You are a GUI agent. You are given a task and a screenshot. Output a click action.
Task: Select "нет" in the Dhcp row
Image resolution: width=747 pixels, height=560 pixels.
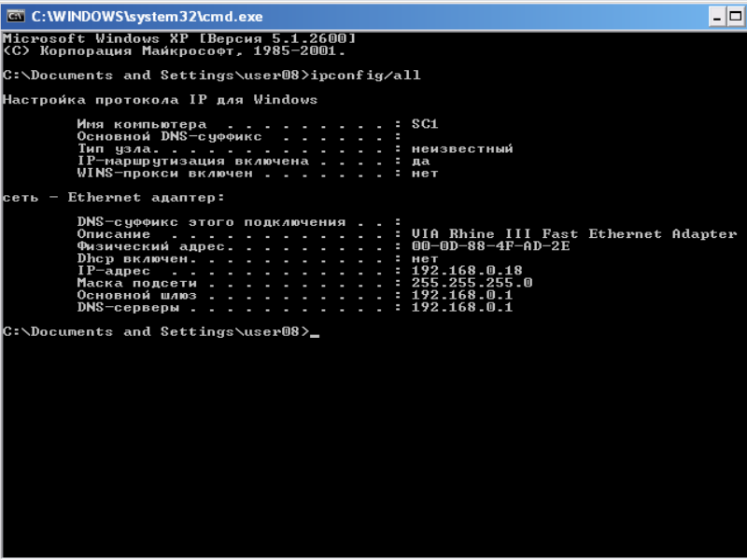425,259
